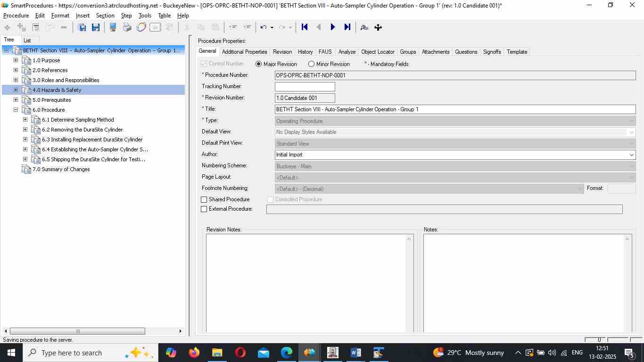Switch to the Signoffs tab
644x362 pixels.
(492, 52)
